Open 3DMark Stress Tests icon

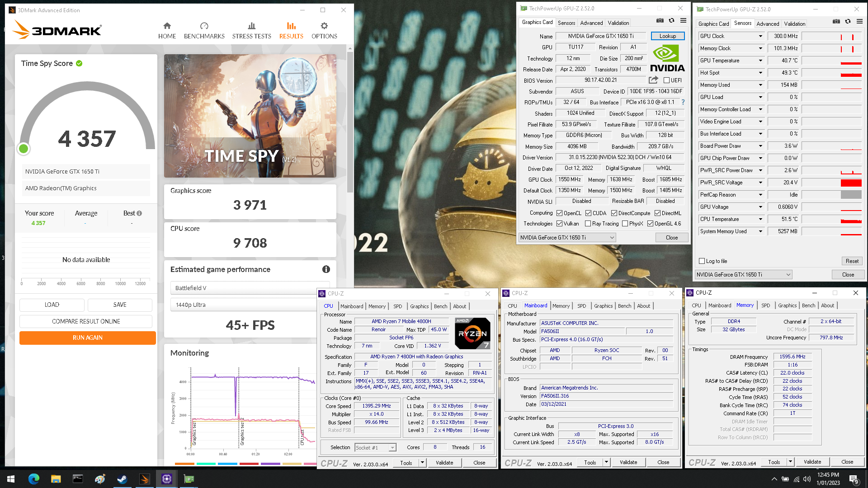point(251,26)
